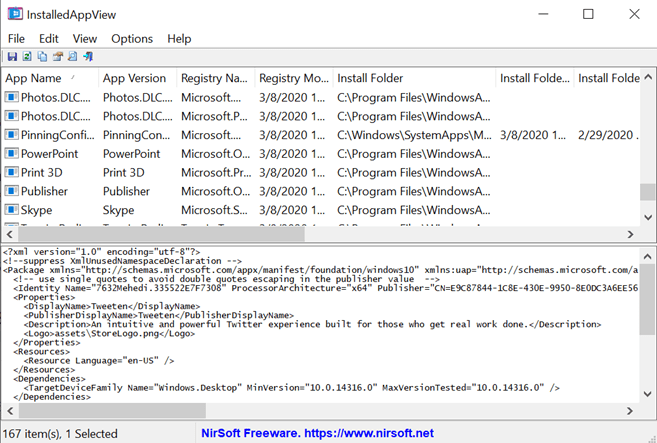
Task: Open the Edit menu
Action: tap(49, 39)
